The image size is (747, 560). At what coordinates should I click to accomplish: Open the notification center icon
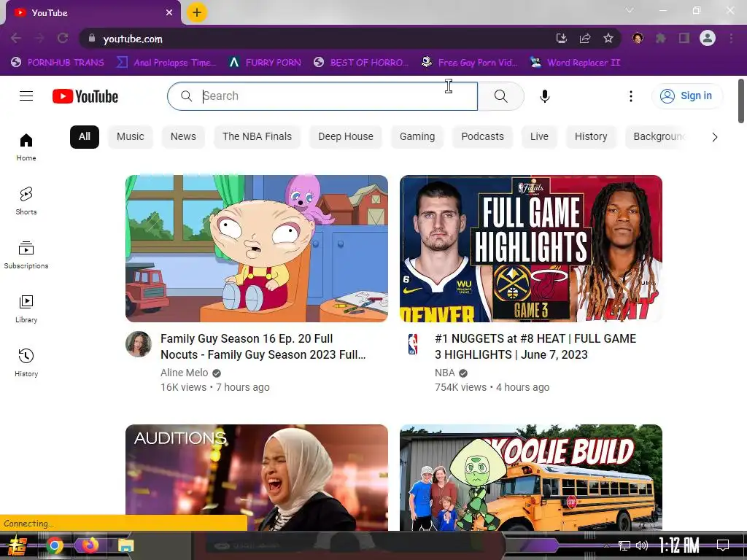[723, 545]
